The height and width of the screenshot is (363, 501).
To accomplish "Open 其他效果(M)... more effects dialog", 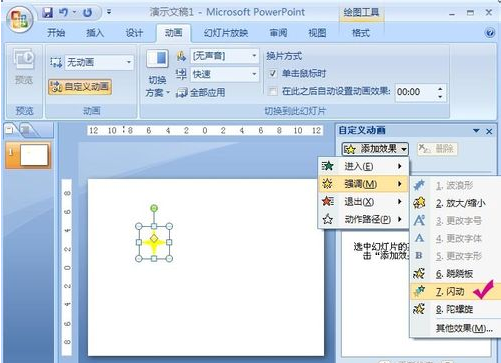I will coord(455,328).
